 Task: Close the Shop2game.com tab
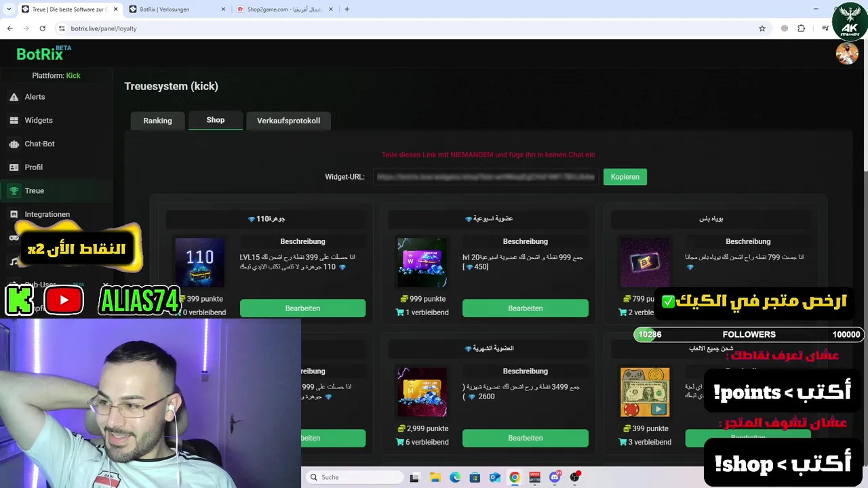[331, 9]
